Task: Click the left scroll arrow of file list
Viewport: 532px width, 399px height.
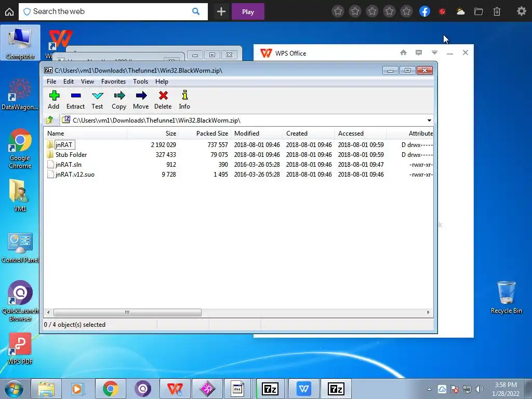Action: point(48,312)
